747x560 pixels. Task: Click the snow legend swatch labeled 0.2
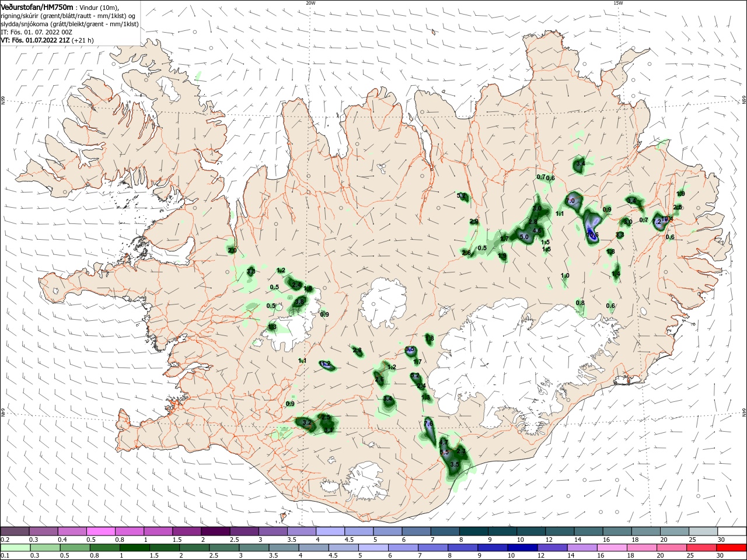(x=15, y=531)
